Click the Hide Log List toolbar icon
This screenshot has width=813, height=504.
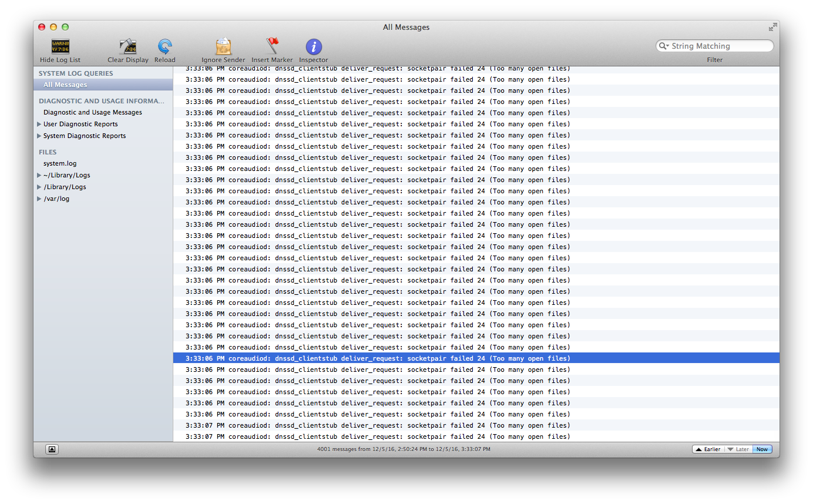pos(60,46)
